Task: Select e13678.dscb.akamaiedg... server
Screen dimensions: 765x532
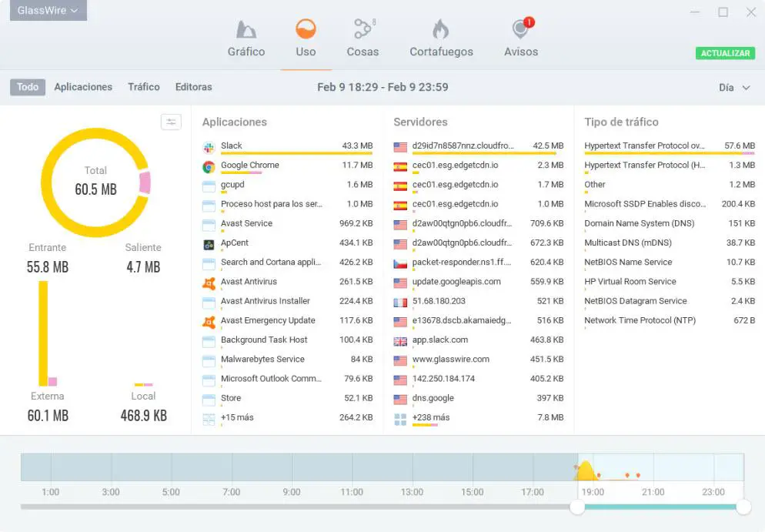Action: 479,322
